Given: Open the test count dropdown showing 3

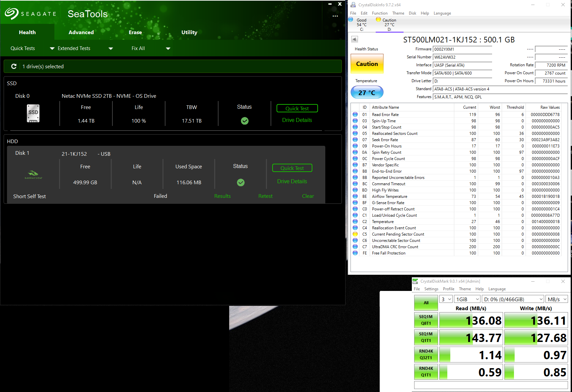Looking at the screenshot, I should (x=446, y=299).
